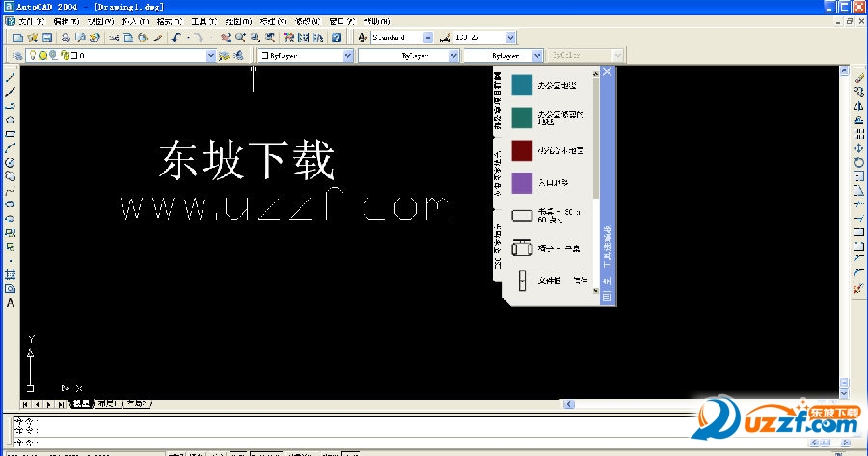Pick the teal carpet hatch swatch in palette
This screenshot has width=868, height=456.
pos(522,85)
